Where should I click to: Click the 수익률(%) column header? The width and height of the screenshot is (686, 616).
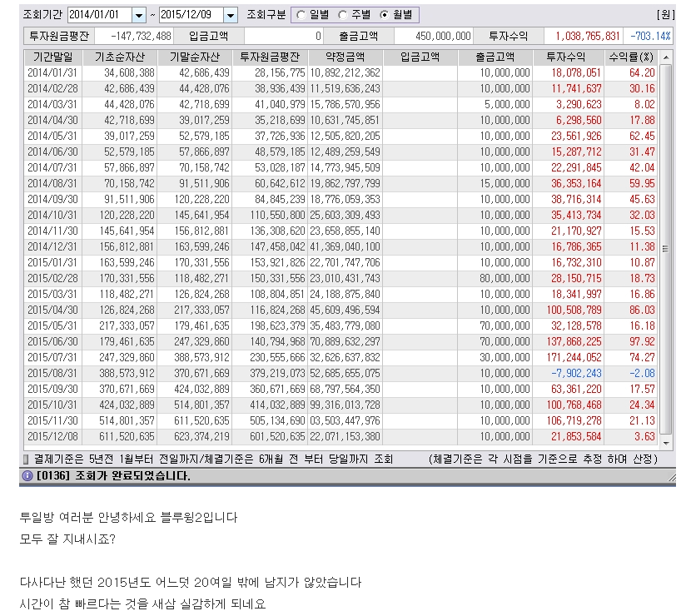(631, 57)
